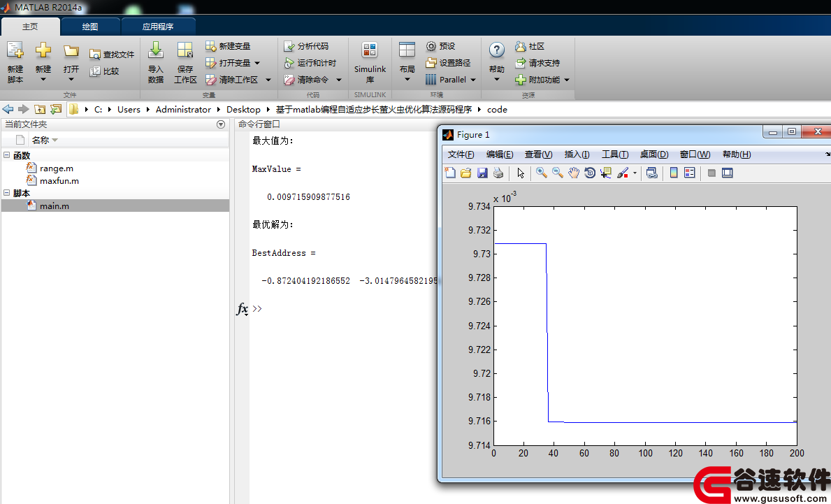Expand the 清除工作区 dropdown arrow

[x=268, y=80]
